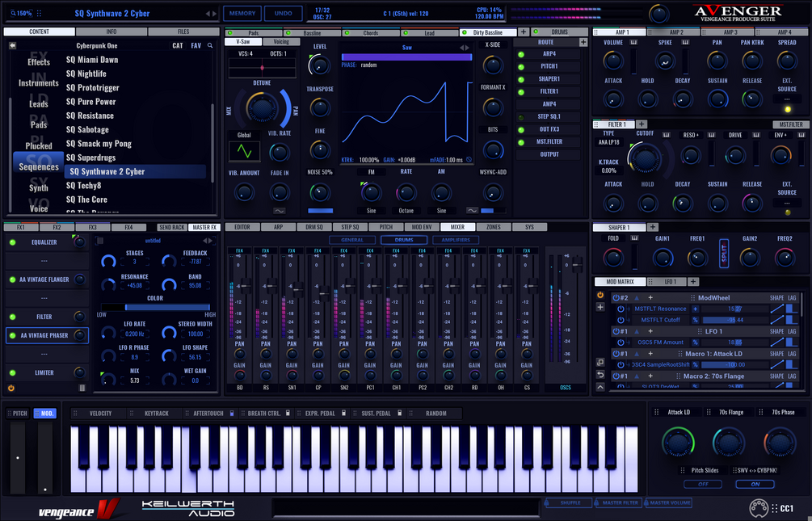Screen dimensions: 812x521
Task: Click the BD channel fader in mixer
Action: pyautogui.click(x=244, y=286)
